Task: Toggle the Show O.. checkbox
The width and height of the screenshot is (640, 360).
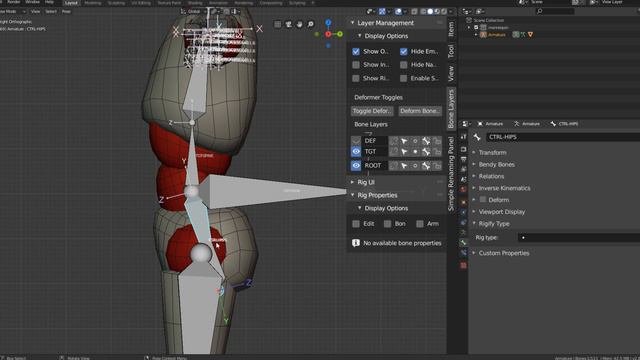Action: click(356, 52)
